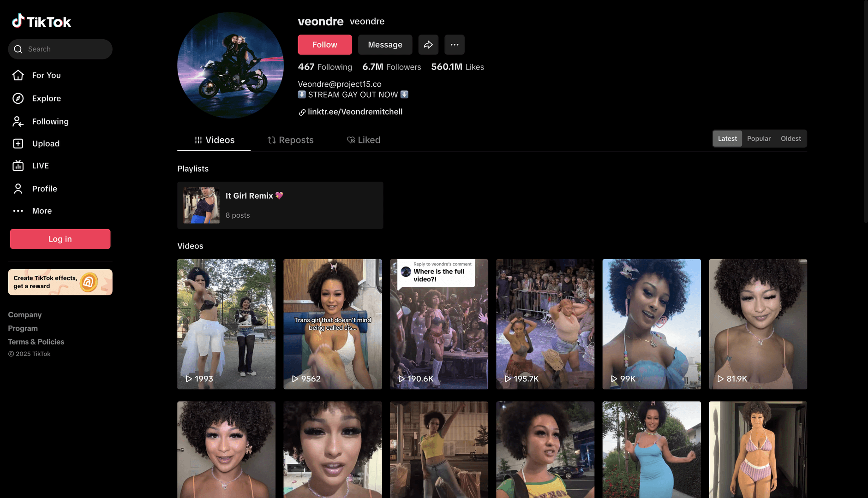Open the It Girl Remix playlist

(x=280, y=205)
